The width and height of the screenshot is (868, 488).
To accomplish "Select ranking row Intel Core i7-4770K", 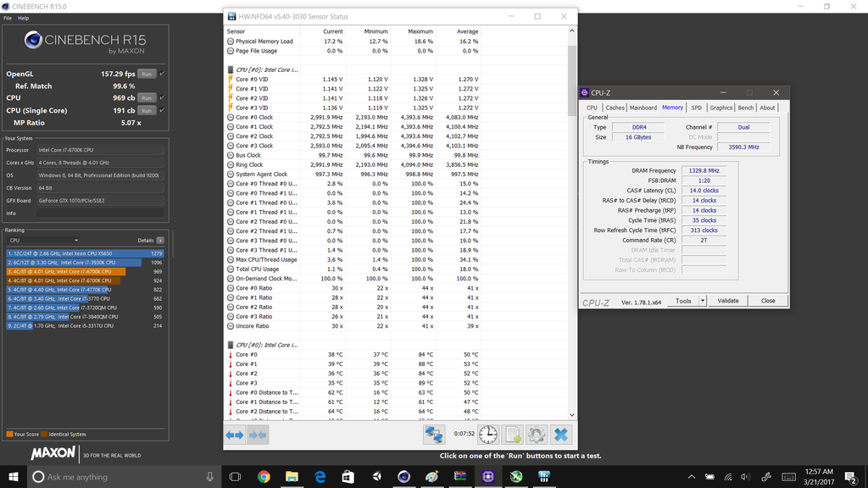I will coord(85,290).
